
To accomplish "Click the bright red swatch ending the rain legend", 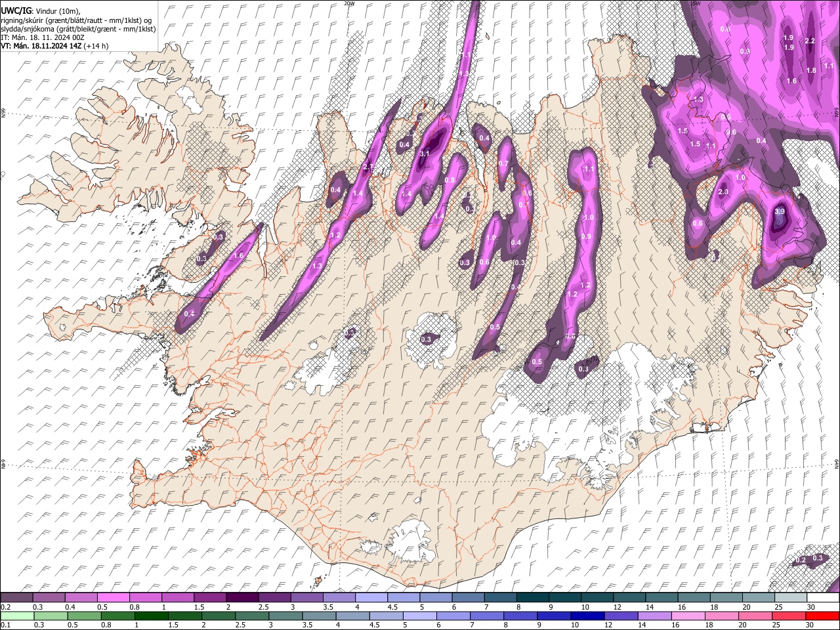I will [x=822, y=616].
